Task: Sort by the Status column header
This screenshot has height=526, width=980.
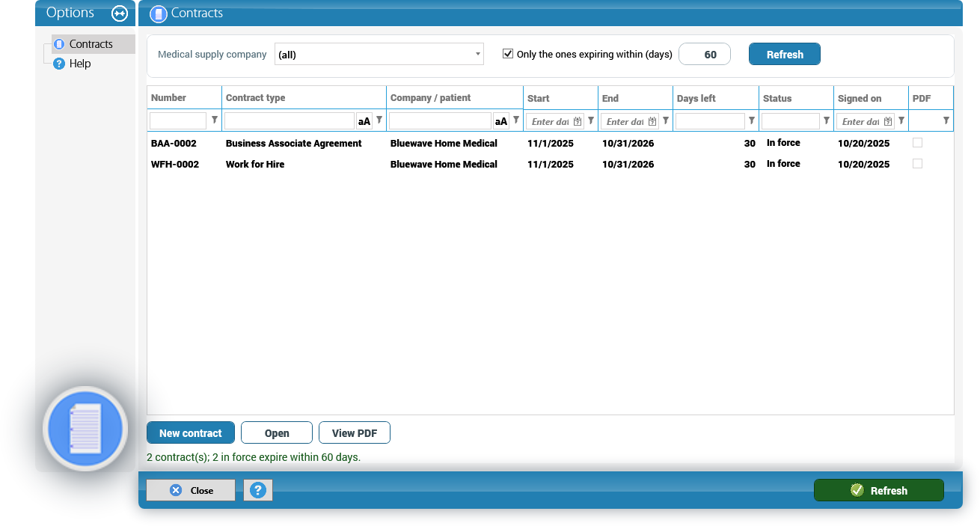Action: coord(796,98)
